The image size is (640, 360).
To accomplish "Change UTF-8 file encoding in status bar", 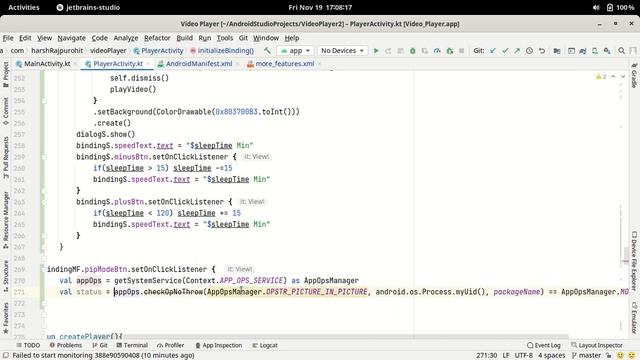I will (524, 356).
